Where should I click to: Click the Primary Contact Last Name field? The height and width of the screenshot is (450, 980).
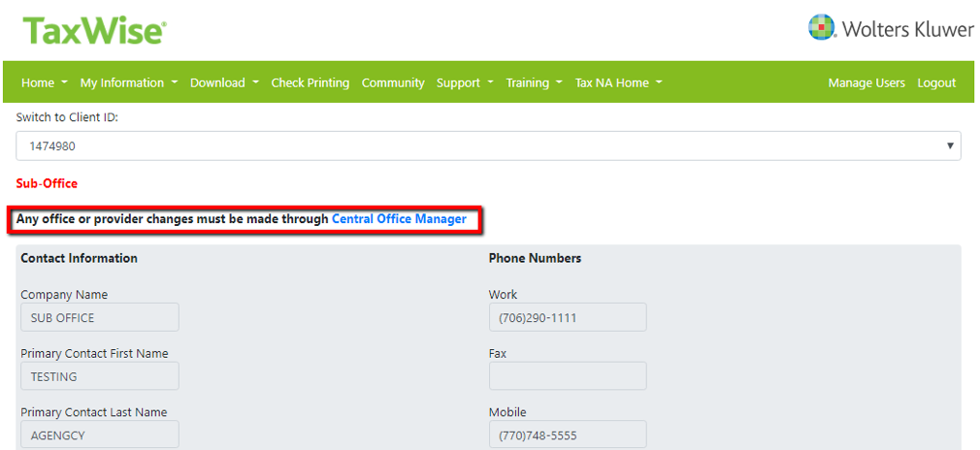click(x=100, y=435)
